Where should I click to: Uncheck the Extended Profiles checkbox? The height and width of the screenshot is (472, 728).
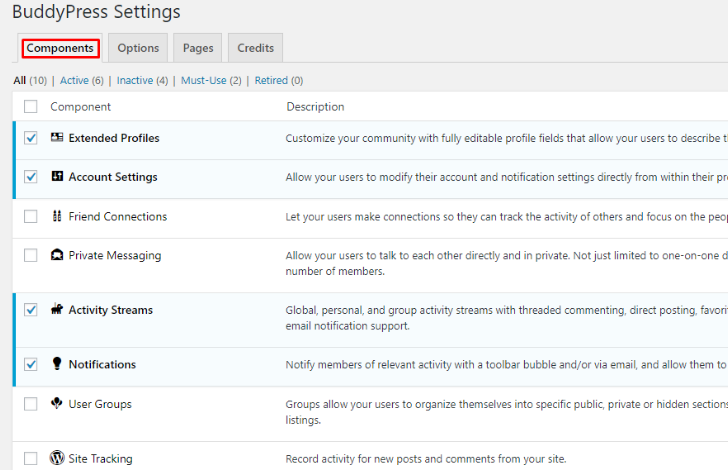[31, 138]
